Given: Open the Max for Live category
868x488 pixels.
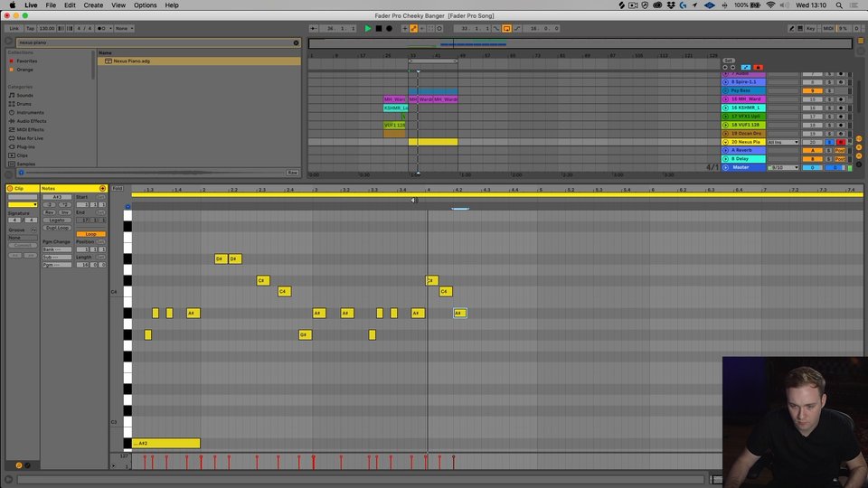Looking at the screenshot, I should point(30,138).
